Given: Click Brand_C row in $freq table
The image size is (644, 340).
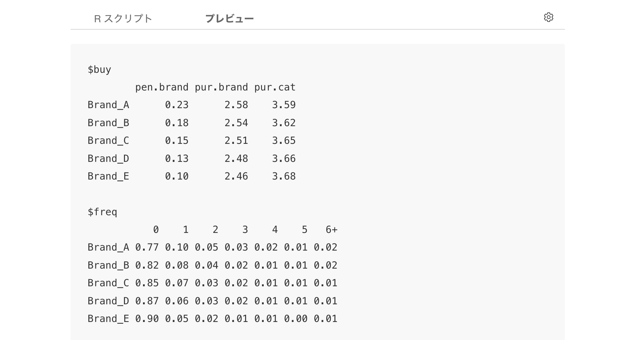Looking at the screenshot, I should tap(213, 283).
